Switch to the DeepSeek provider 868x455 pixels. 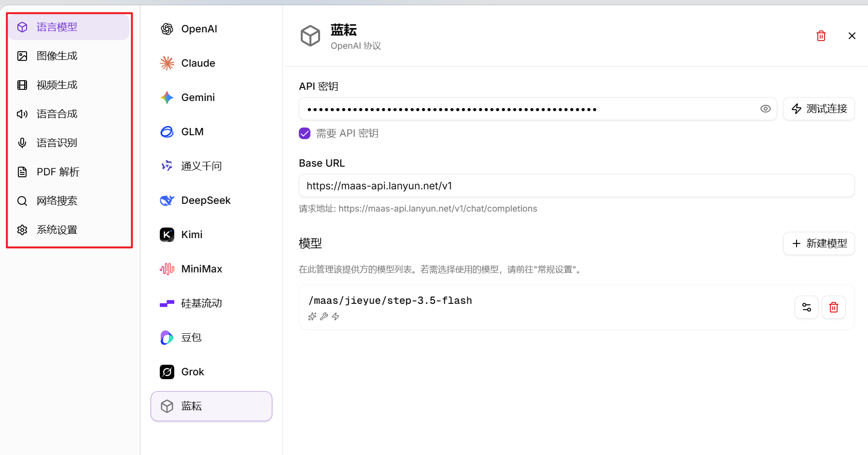[206, 200]
